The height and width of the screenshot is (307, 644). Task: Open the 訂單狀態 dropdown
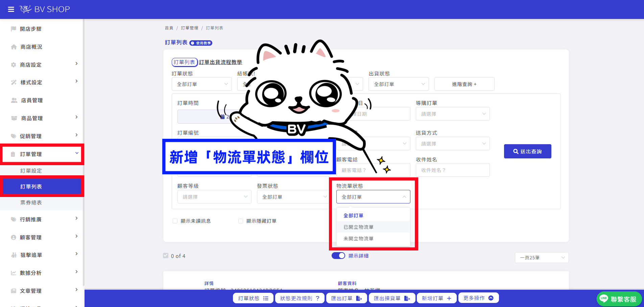click(x=202, y=84)
